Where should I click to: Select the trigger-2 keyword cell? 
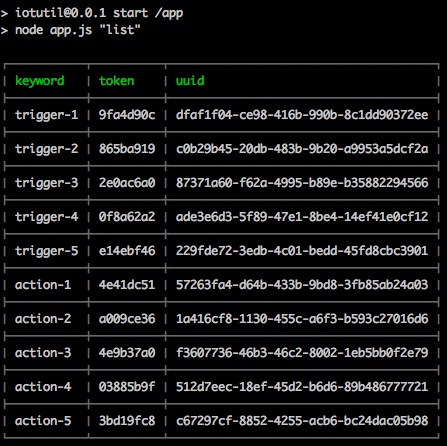tap(46, 149)
